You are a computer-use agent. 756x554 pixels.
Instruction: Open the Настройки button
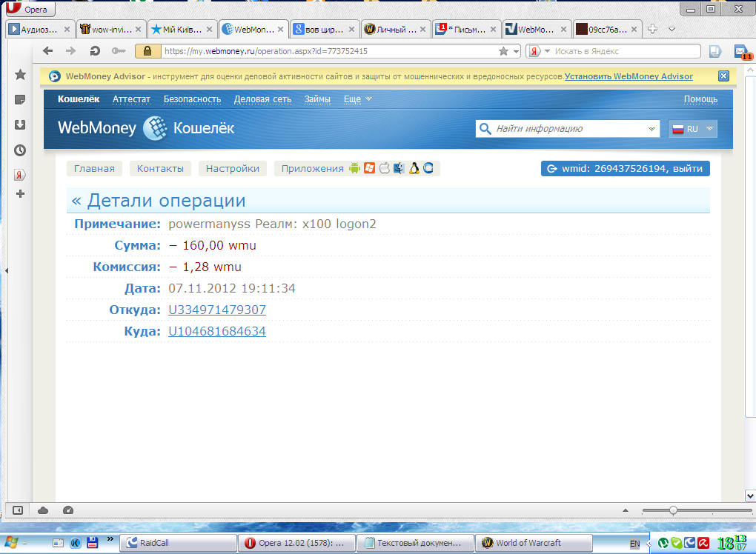233,169
